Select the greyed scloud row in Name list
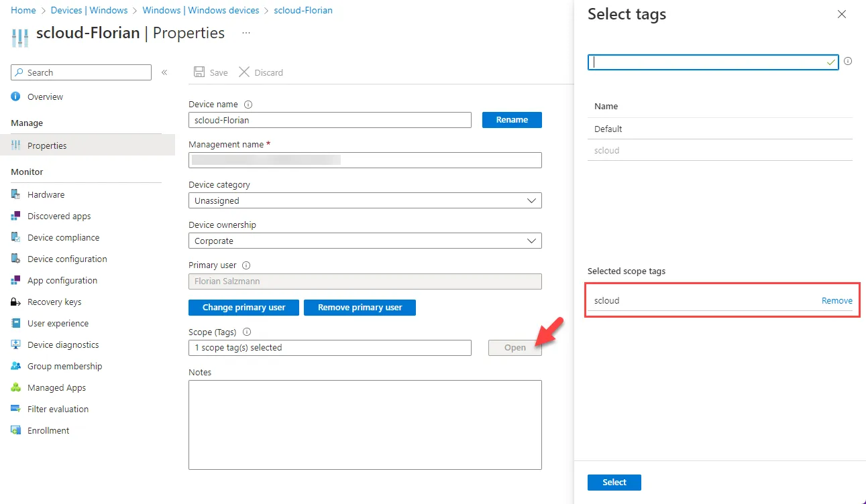The height and width of the screenshot is (504, 866). coord(720,150)
